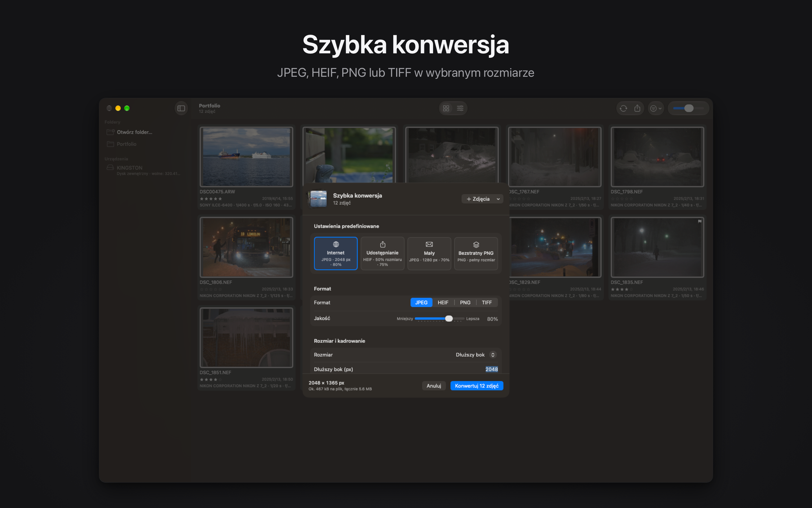
Task: Select Portfolio folder in sidebar
Action: 126,144
